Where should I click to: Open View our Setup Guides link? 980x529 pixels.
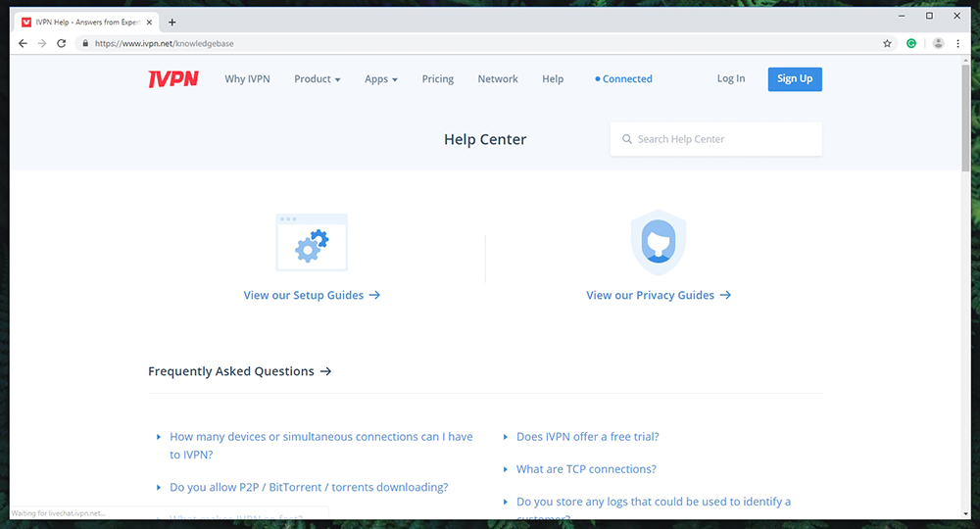coord(312,295)
